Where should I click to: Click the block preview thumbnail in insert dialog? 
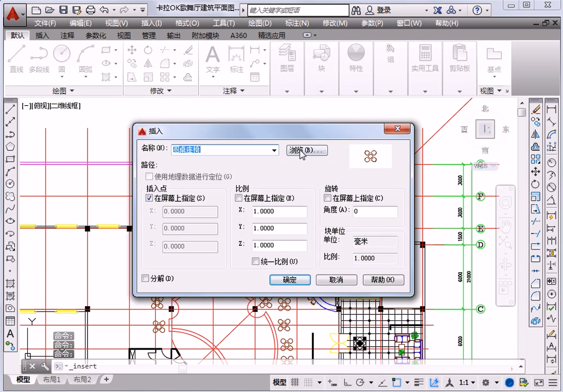coord(370,156)
